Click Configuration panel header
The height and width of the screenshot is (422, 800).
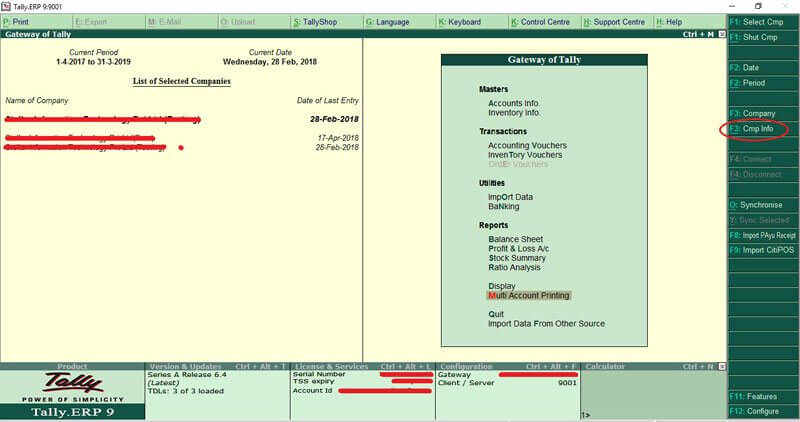click(x=508, y=366)
